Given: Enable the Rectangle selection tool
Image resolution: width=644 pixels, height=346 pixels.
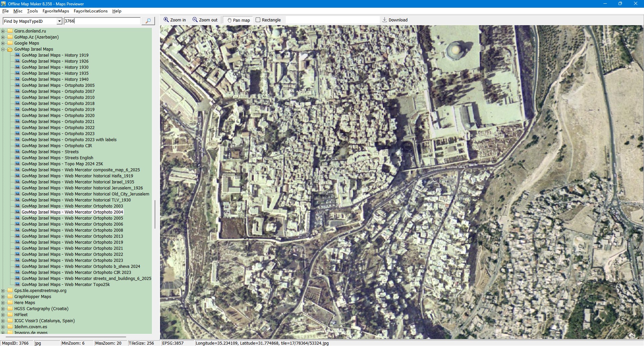Looking at the screenshot, I should tap(268, 20).
